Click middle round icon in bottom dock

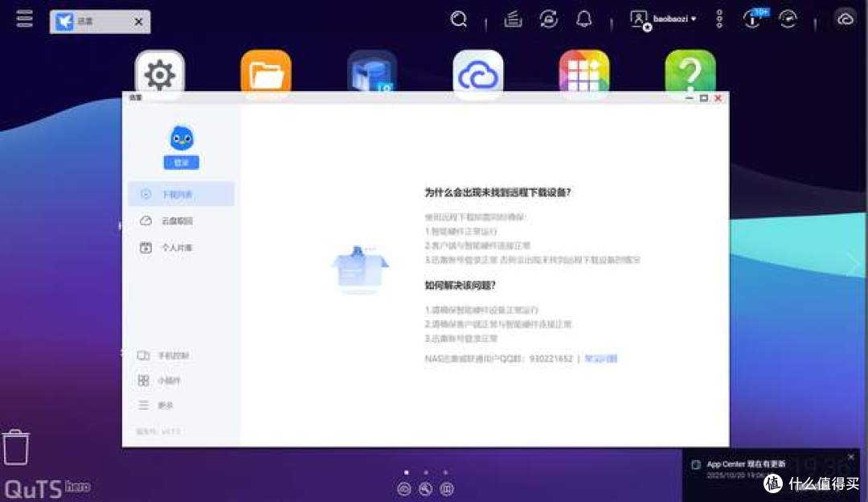click(x=425, y=488)
